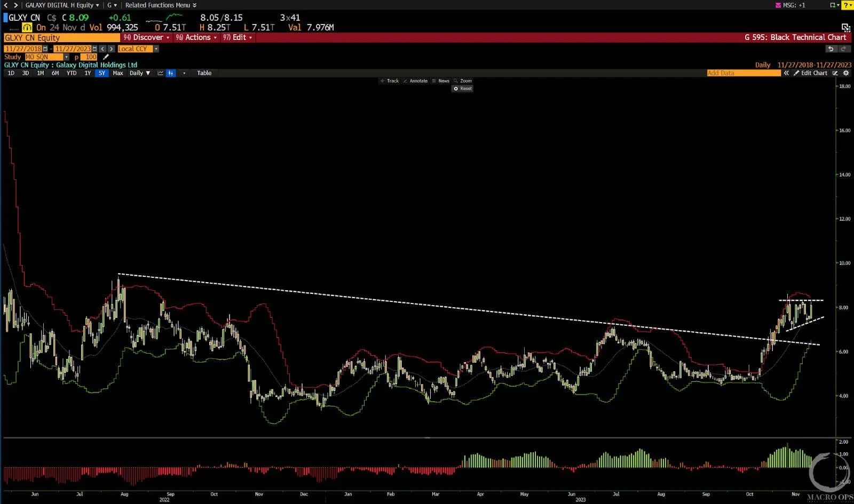Click the Add Data input field
Viewport: 854px width, 504px height.
pyautogui.click(x=744, y=73)
